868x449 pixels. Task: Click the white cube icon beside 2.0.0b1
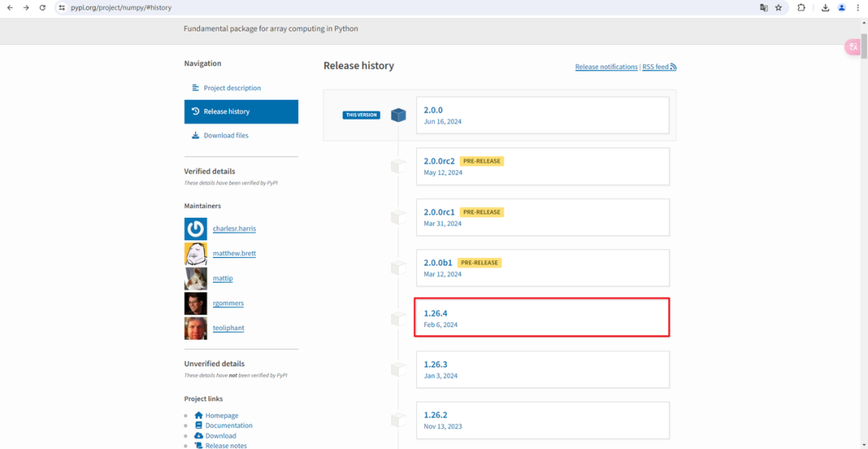[x=399, y=268]
